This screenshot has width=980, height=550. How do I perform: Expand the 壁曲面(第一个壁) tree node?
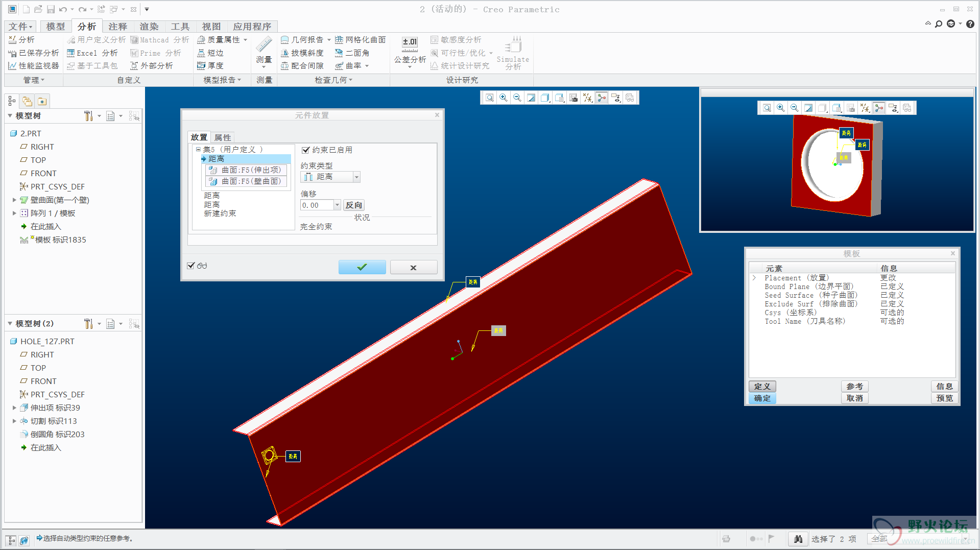[x=14, y=200]
